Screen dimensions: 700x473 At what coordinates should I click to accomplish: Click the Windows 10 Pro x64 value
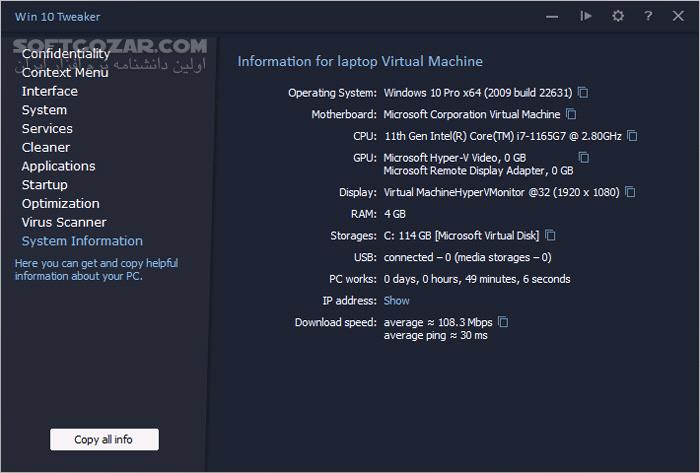[478, 93]
